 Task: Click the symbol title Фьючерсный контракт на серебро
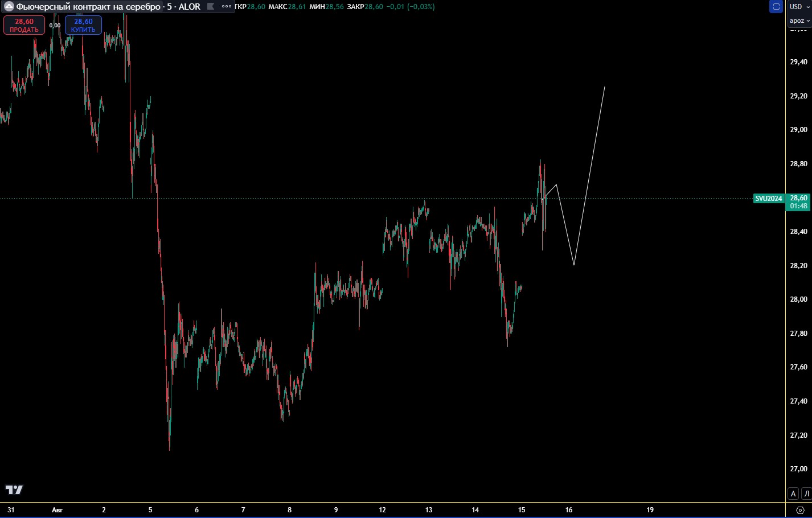click(x=88, y=7)
